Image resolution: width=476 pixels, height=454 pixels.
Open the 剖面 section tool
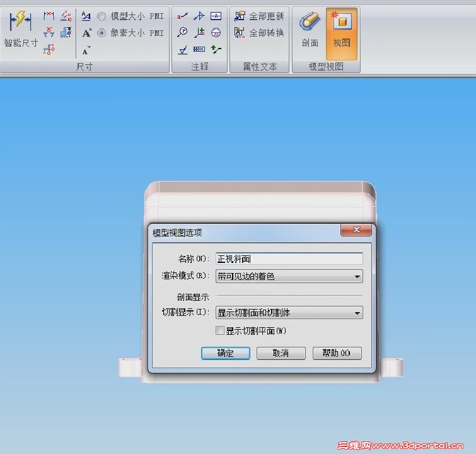[x=310, y=30]
